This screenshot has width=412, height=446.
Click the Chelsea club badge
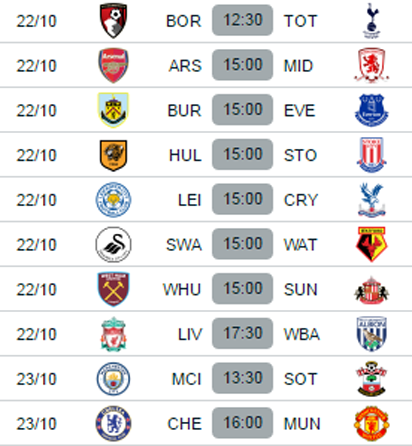tap(113, 423)
